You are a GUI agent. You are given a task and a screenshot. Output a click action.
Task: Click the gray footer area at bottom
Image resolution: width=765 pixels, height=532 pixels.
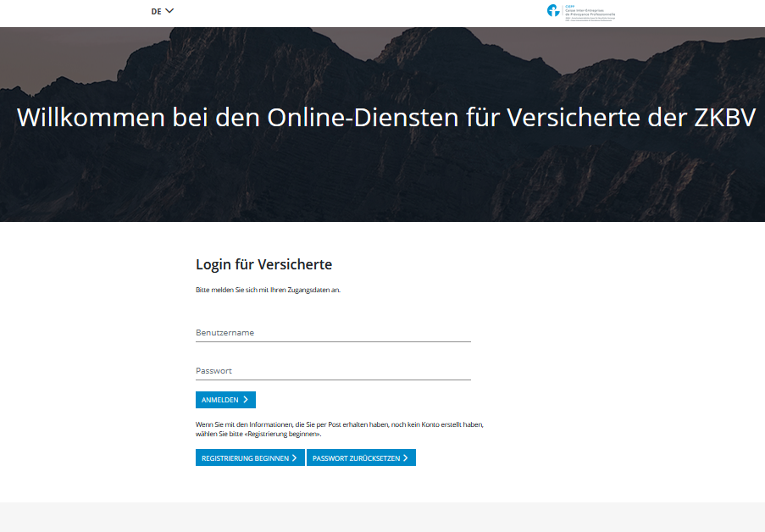[382, 517]
